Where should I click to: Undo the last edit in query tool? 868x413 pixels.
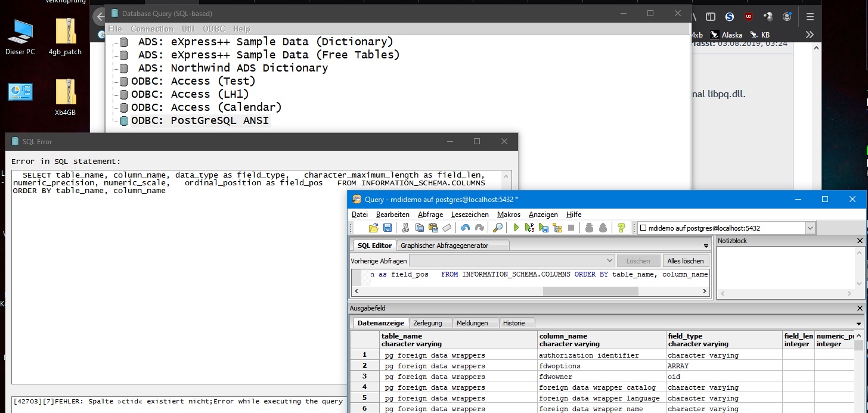pos(466,228)
